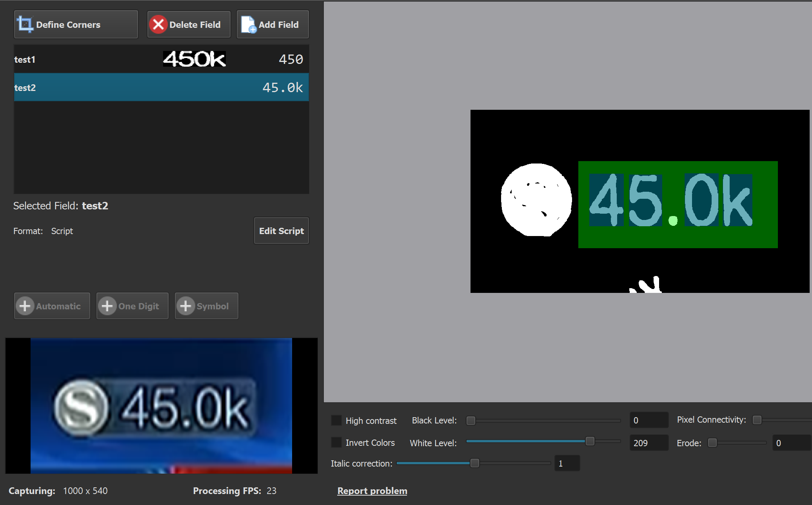Click the Black Level slider handle
The height and width of the screenshot is (505, 812).
(471, 421)
